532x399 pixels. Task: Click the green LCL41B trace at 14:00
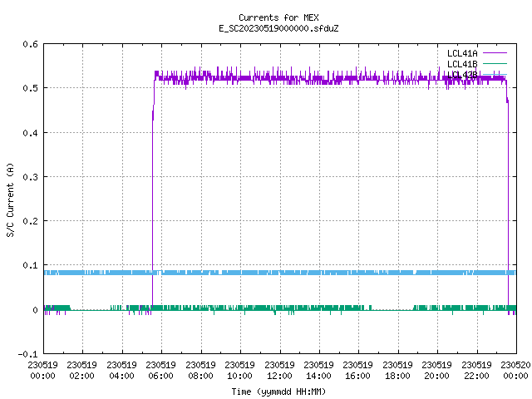tap(319, 308)
